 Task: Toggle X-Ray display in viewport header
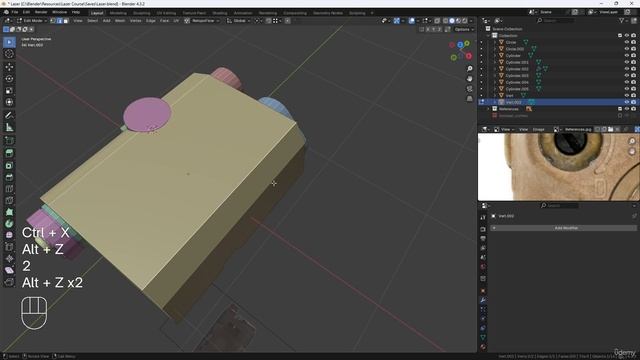click(x=437, y=20)
